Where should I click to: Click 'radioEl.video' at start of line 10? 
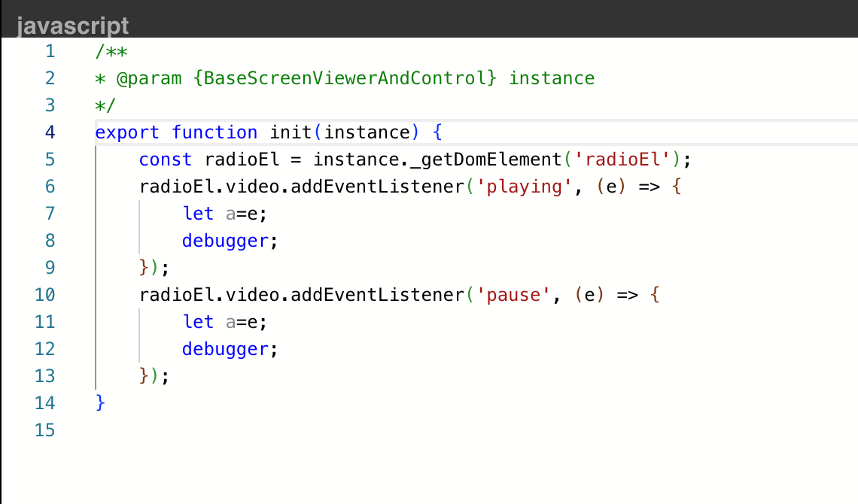(209, 295)
